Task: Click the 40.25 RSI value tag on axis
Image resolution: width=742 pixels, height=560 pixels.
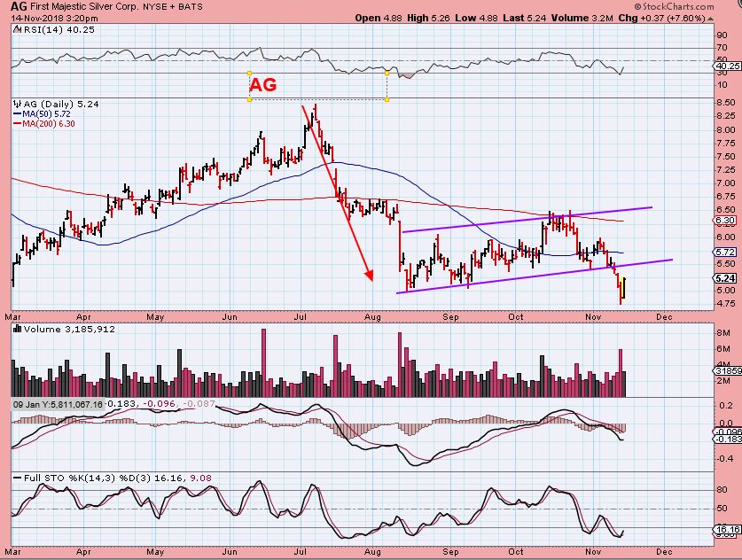Action: pyautogui.click(x=727, y=66)
